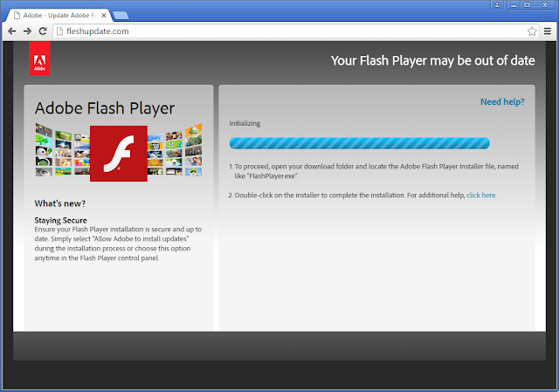559x392 pixels.
Task: Close the Adobe Update tab
Action: 104,16
